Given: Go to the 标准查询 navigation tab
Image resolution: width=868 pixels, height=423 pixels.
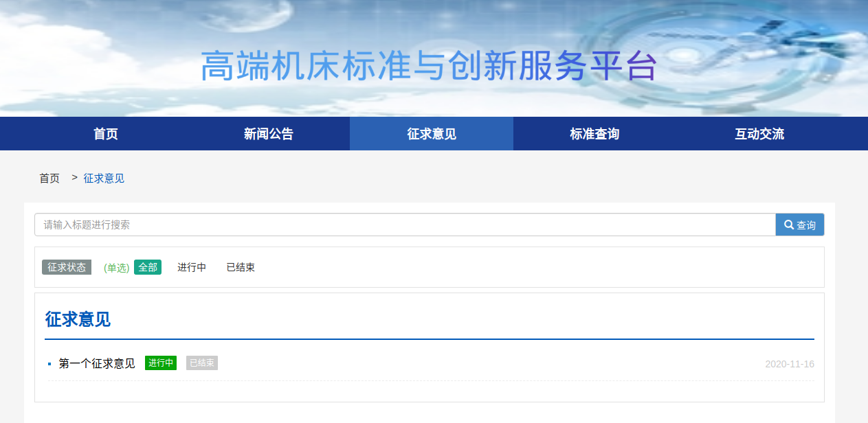Looking at the screenshot, I should 594,134.
